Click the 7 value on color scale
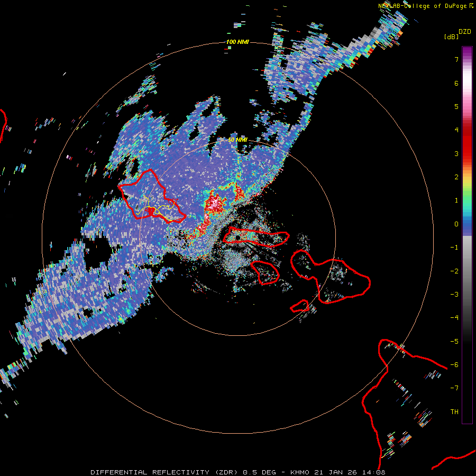Image resolution: width=476 pixels, height=476 pixels. click(456, 59)
